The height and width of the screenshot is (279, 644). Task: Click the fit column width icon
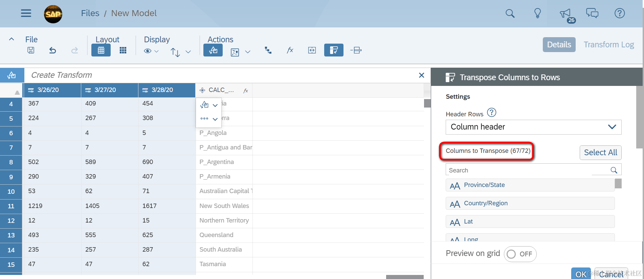[x=312, y=50]
